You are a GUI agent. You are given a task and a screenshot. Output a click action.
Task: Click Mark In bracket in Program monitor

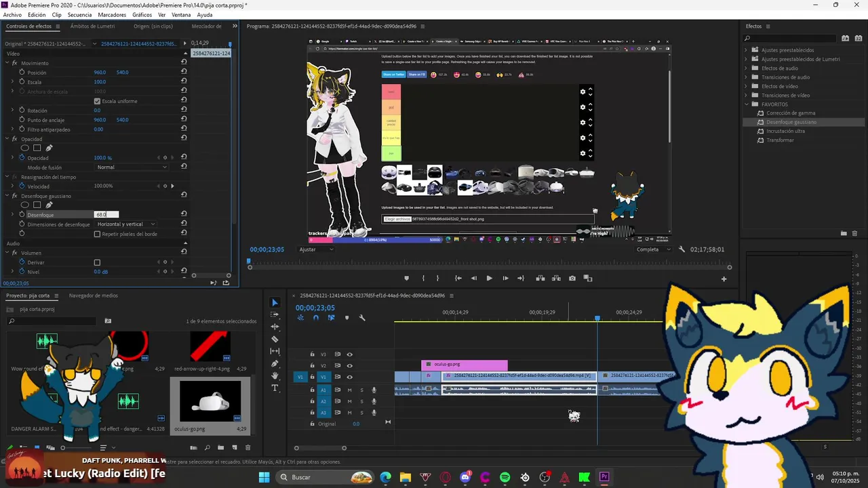pos(423,278)
